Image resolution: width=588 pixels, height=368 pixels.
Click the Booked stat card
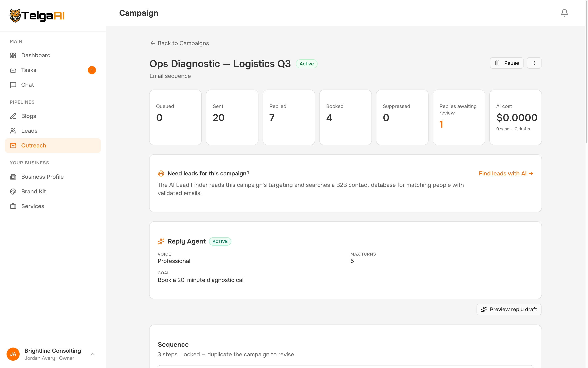pos(345,117)
